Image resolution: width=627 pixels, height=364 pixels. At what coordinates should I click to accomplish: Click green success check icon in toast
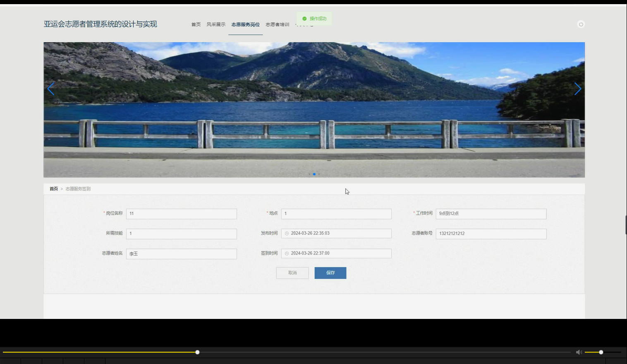tap(304, 19)
